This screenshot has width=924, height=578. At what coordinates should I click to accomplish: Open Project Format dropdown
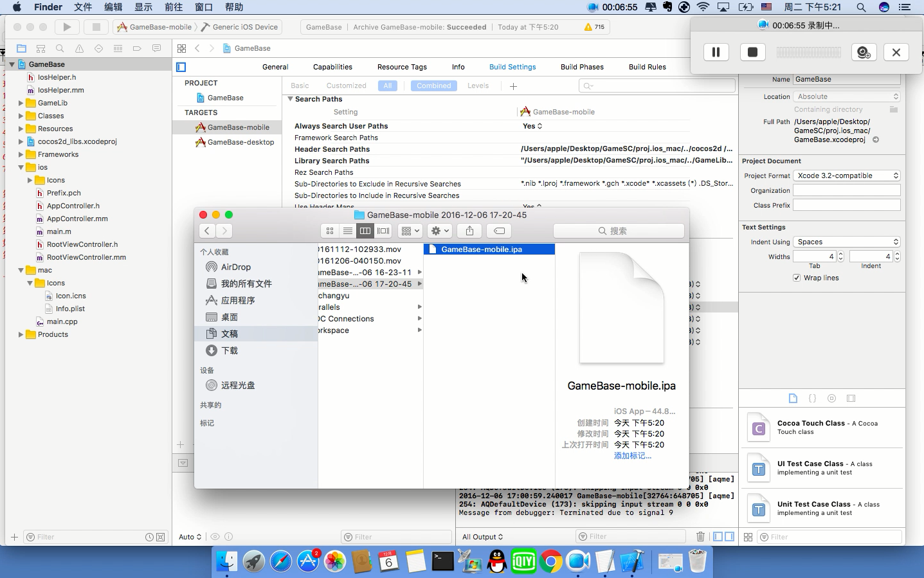pyautogui.click(x=847, y=176)
